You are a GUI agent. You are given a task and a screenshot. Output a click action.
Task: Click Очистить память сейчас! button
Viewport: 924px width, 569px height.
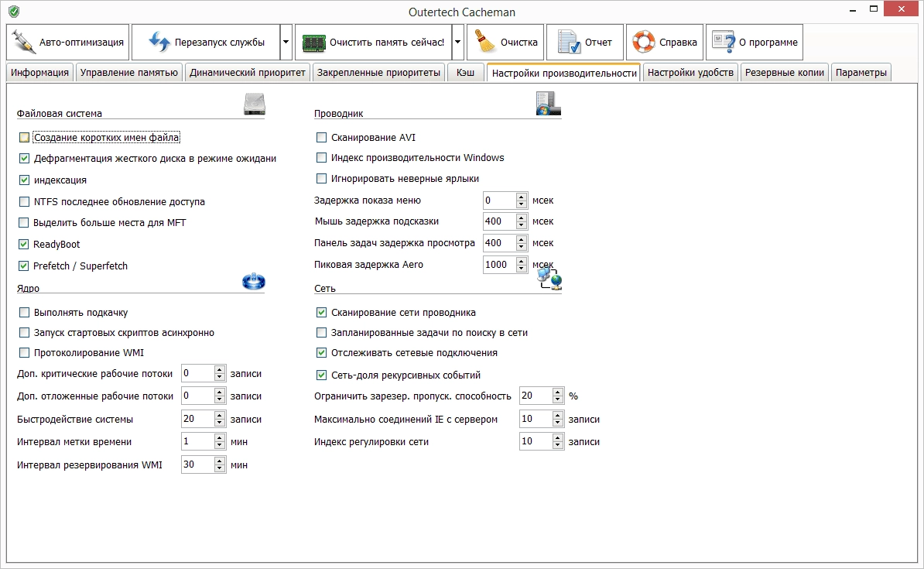(373, 42)
